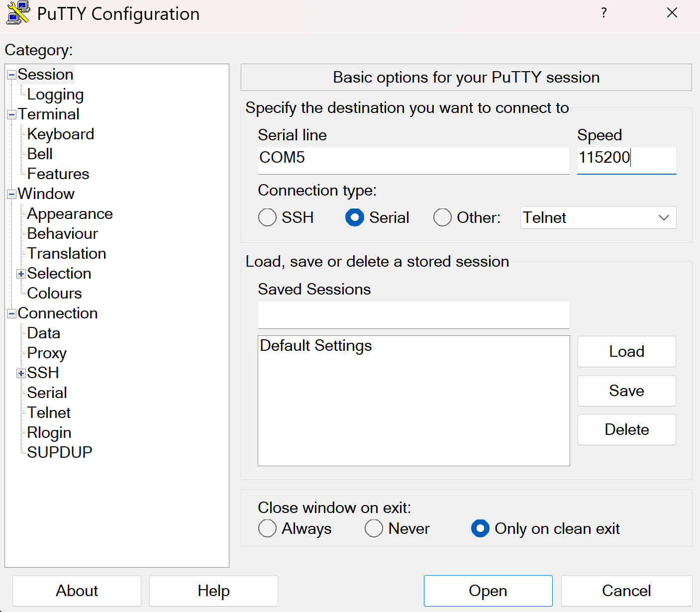Click the Delete session button
700x612 pixels.
coord(627,429)
